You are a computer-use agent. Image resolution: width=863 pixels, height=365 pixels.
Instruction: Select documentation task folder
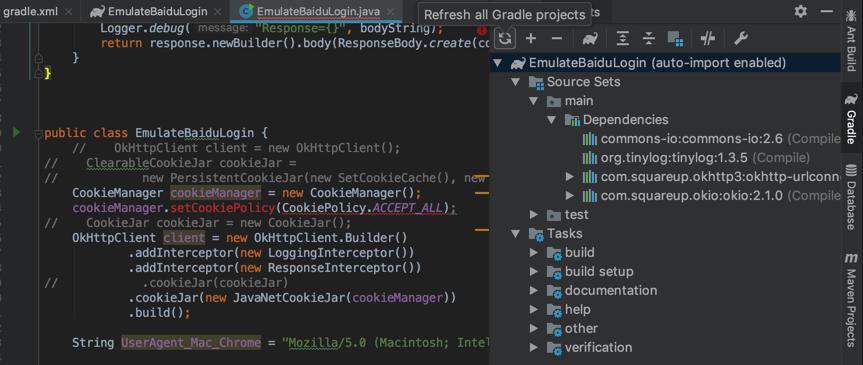(665, 291)
